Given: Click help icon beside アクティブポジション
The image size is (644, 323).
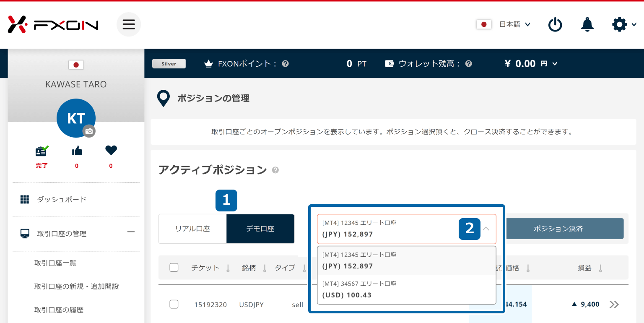Looking at the screenshot, I should [275, 170].
